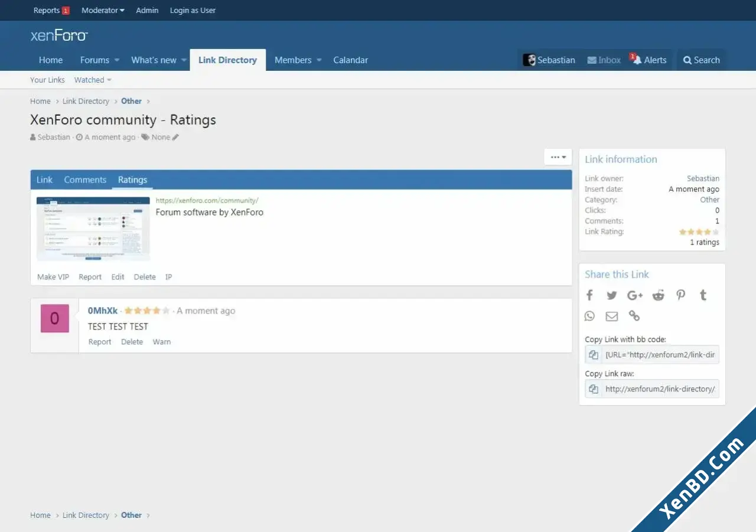
Task: Select the Ratings tab
Action: tap(132, 180)
